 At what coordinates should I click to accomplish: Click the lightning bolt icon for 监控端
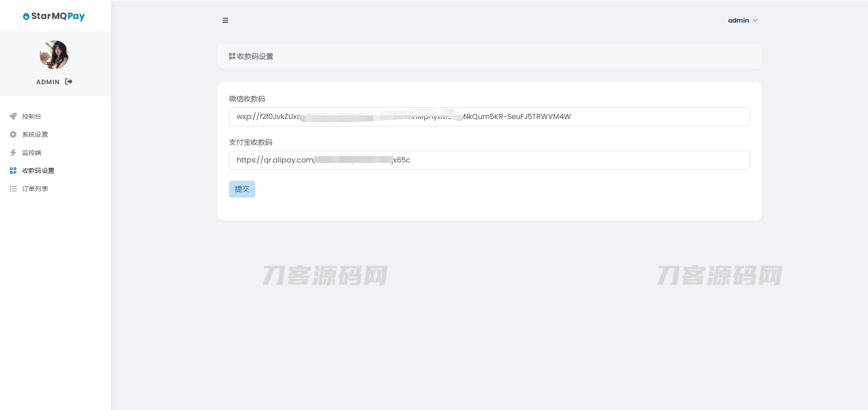(x=13, y=153)
